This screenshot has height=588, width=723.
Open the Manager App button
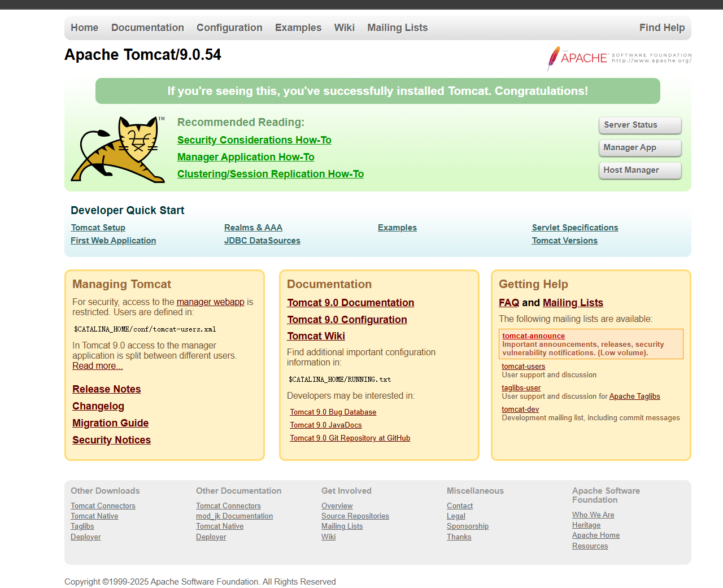(640, 147)
